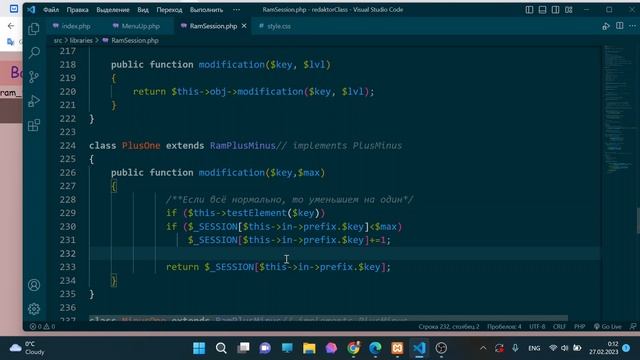Viewport: 640px width, 360px height.
Task: Open Customize Layout icon
Action: point(569,9)
